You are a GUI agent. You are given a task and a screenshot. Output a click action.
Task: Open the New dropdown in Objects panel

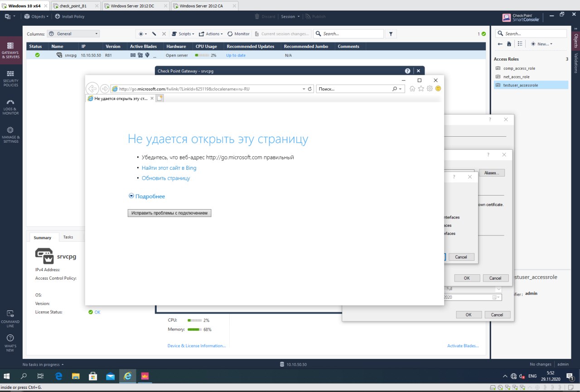(x=541, y=44)
